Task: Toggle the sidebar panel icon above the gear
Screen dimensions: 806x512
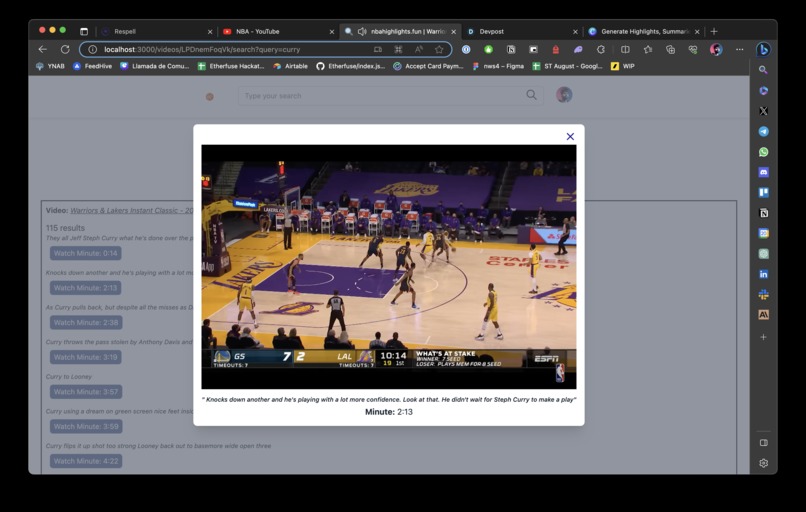Action: coord(763,443)
